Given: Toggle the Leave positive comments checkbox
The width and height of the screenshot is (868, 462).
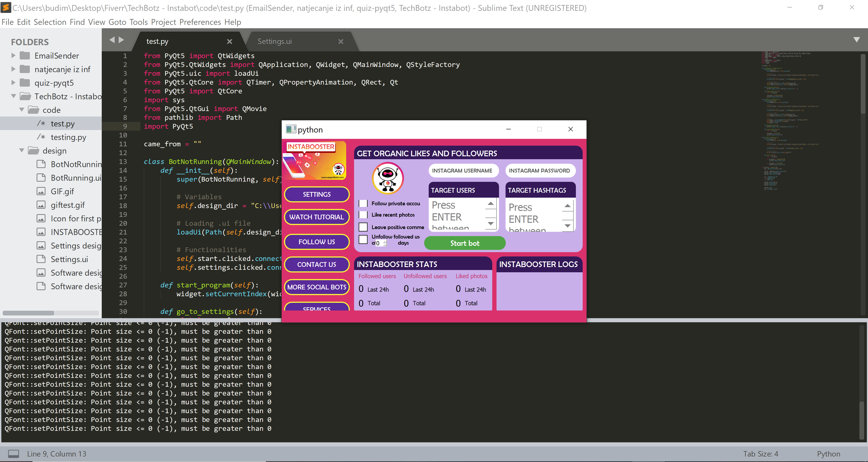Looking at the screenshot, I should [363, 227].
